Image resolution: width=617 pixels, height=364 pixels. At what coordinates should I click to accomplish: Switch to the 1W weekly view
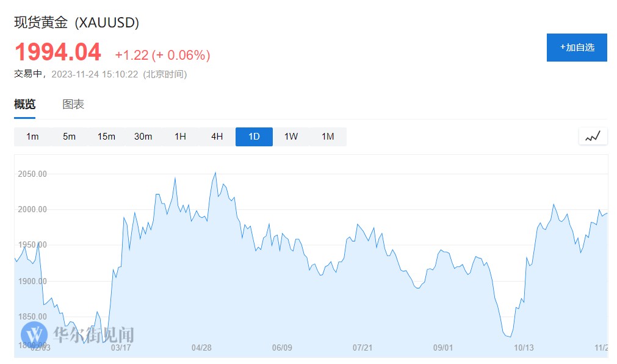[291, 137]
